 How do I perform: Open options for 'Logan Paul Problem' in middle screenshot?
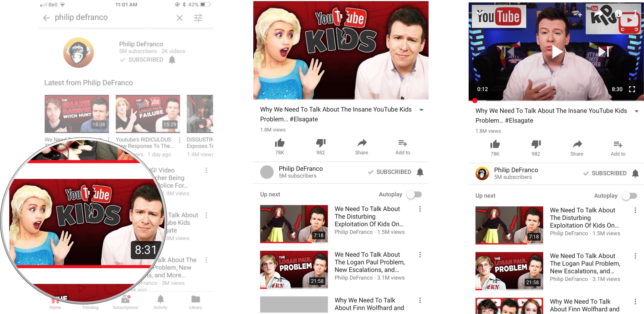click(x=420, y=255)
